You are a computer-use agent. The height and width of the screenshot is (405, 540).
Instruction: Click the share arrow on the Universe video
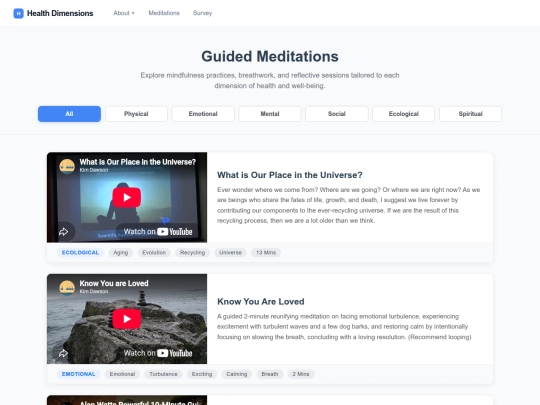tap(63, 232)
